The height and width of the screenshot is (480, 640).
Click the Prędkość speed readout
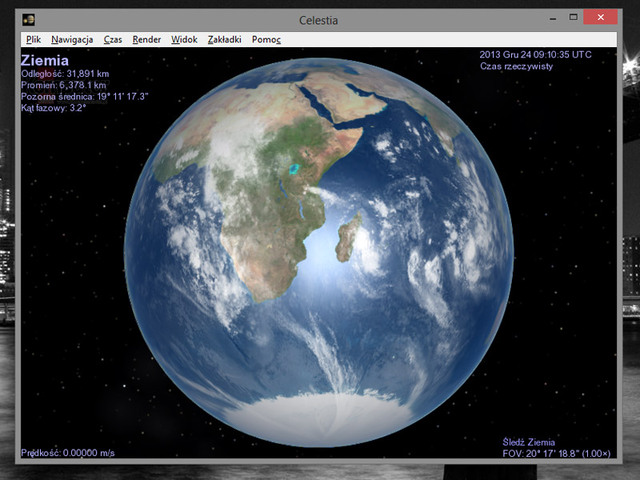tap(67, 453)
